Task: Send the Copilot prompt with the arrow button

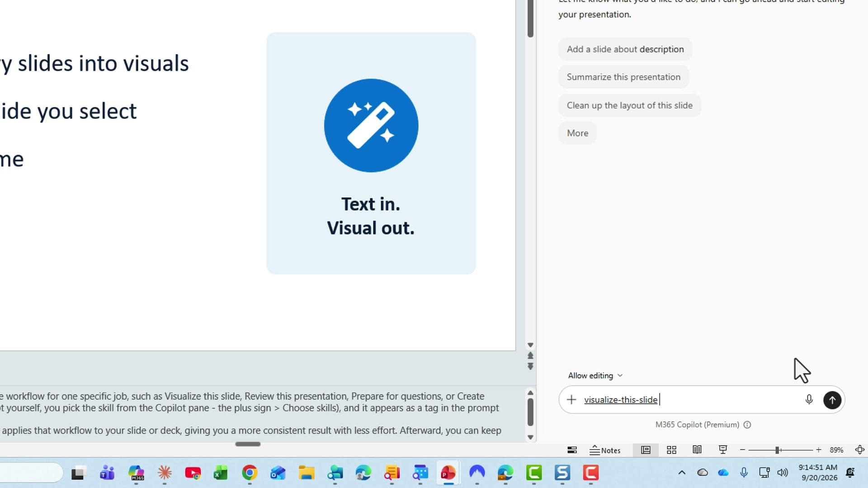Action: point(832,400)
